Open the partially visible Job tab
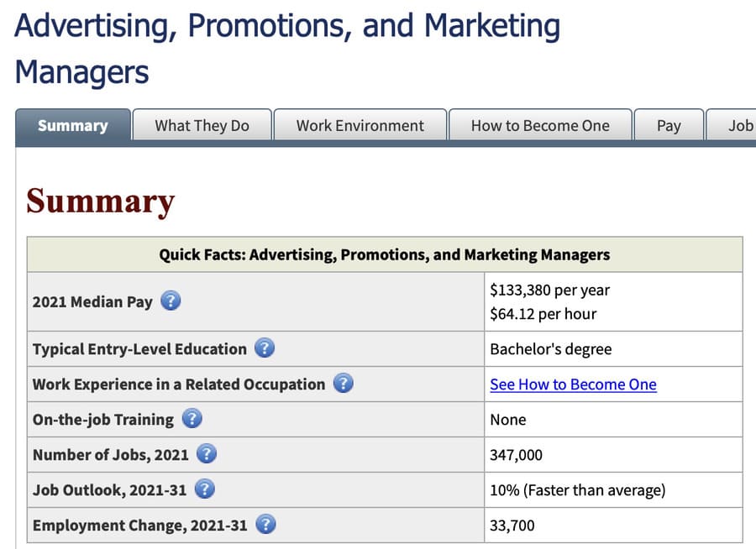Screen dimensions: 756x549 click(x=738, y=126)
